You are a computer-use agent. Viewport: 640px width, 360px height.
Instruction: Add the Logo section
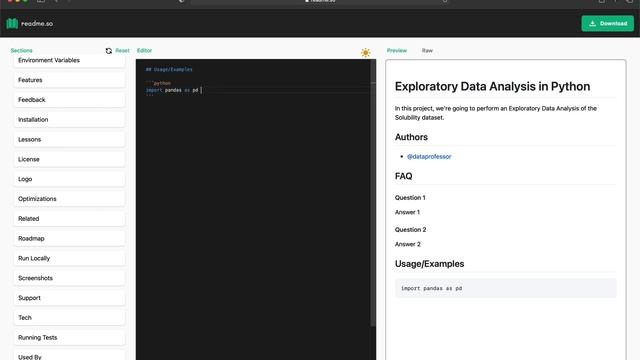[69, 179]
